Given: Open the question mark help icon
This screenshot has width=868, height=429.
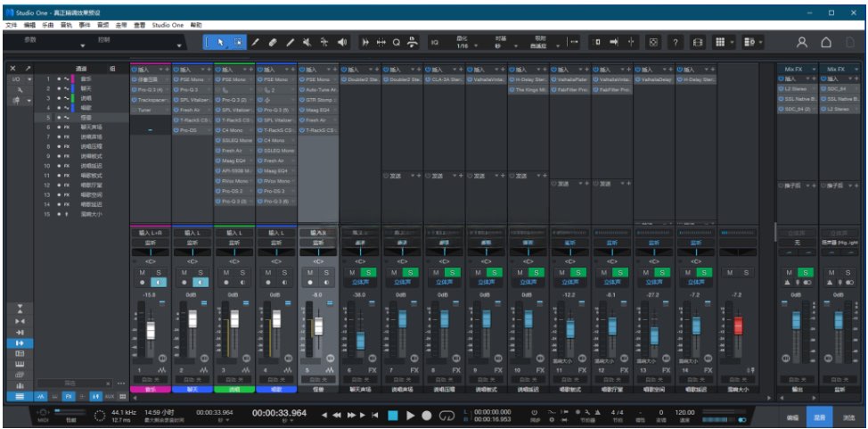Looking at the screenshot, I should click(x=676, y=42).
